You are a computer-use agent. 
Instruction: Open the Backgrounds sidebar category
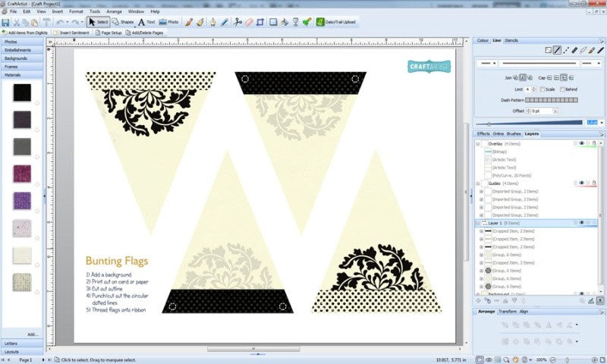[x=22, y=58]
